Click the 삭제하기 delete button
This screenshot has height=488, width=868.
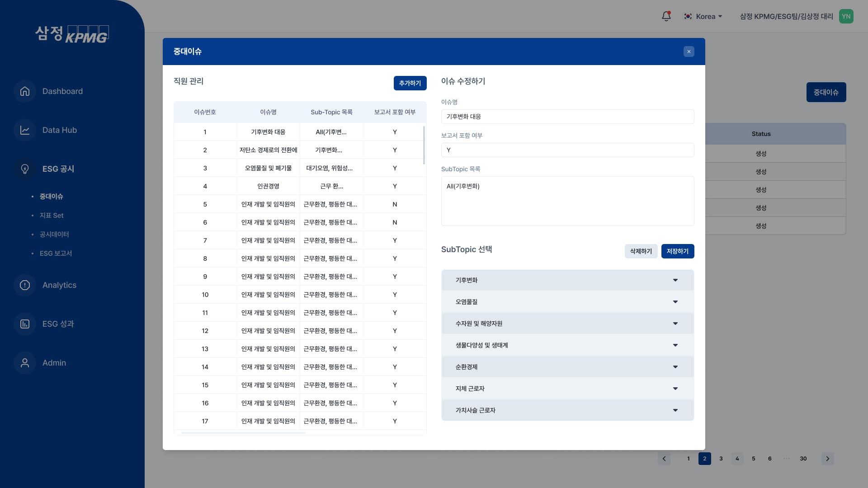pyautogui.click(x=641, y=251)
